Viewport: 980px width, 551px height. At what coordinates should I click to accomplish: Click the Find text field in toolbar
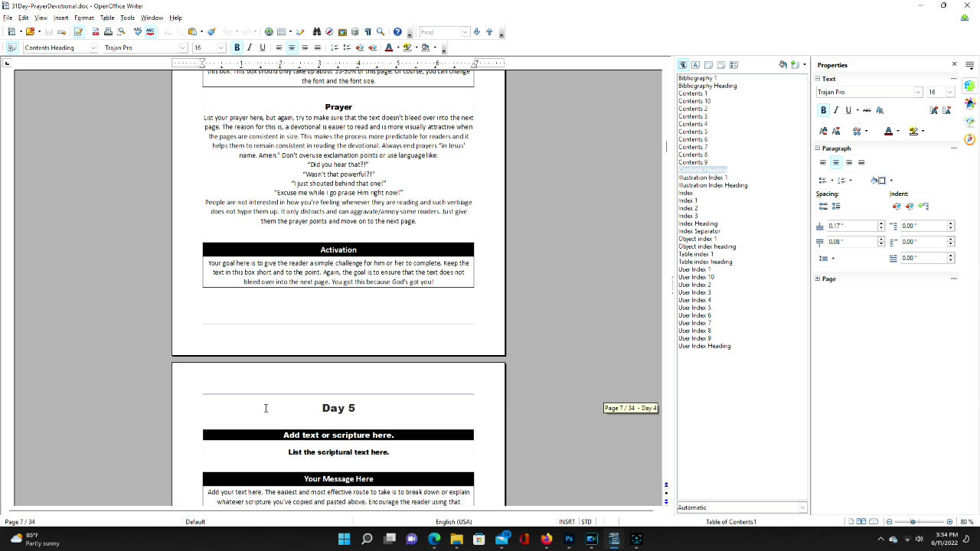[439, 32]
